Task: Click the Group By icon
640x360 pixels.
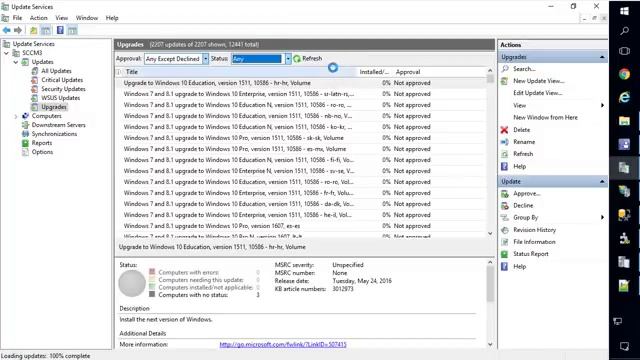Action: pyautogui.click(x=505, y=218)
